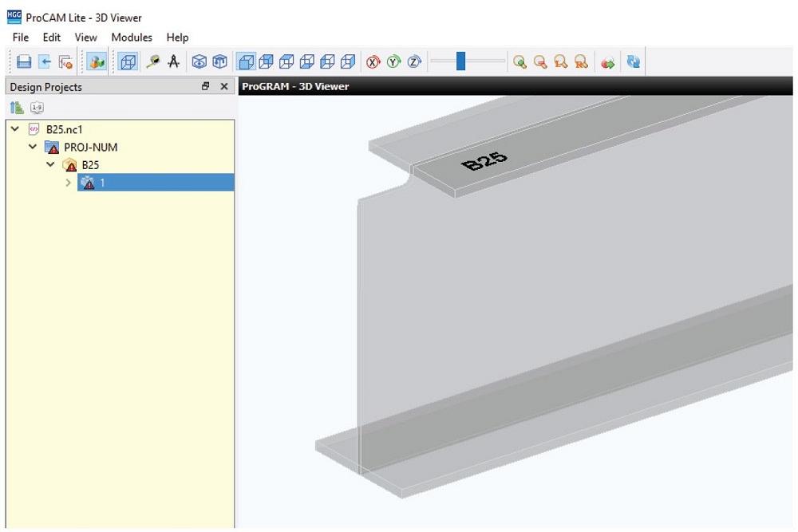
Task: Select the B25 tree item
Action: [x=90, y=165]
